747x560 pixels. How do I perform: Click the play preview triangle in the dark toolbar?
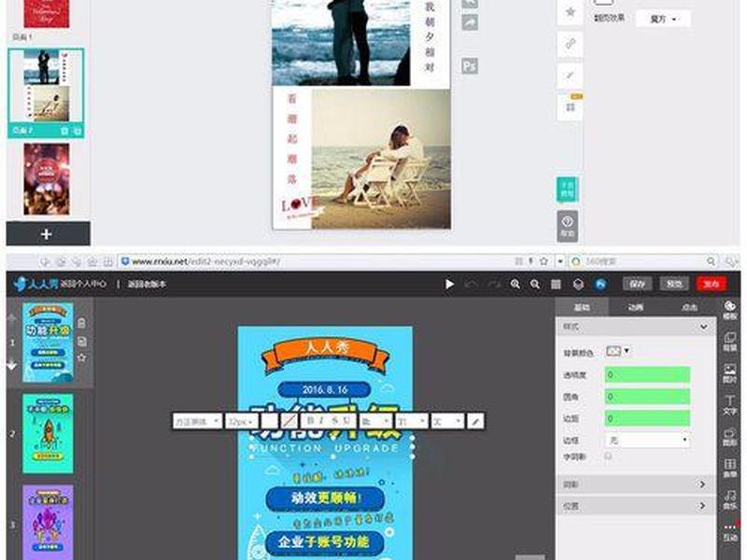point(449,285)
